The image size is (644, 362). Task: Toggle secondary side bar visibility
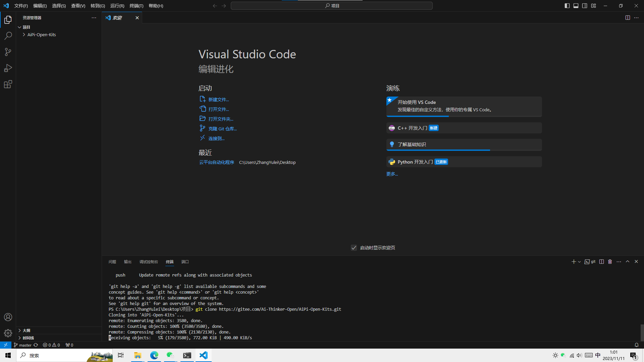coord(585,6)
